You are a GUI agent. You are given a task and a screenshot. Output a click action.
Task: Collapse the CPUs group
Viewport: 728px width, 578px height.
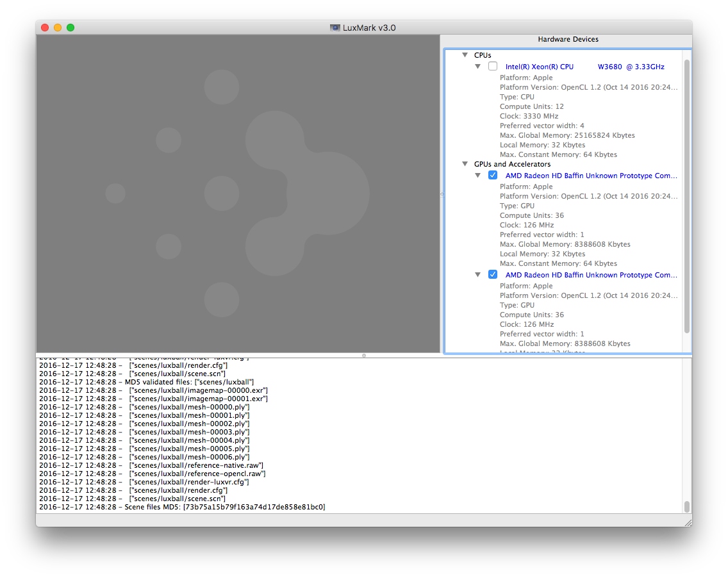pyautogui.click(x=465, y=54)
